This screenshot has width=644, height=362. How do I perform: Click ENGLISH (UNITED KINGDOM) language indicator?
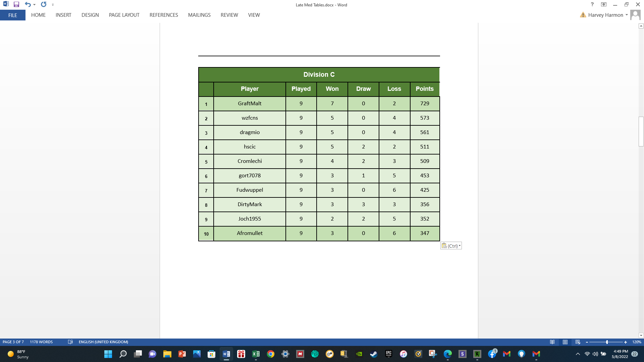[x=103, y=342]
